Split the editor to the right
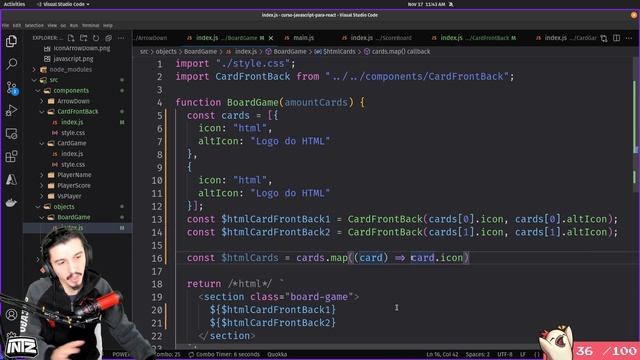640x360 pixels. click(616, 38)
